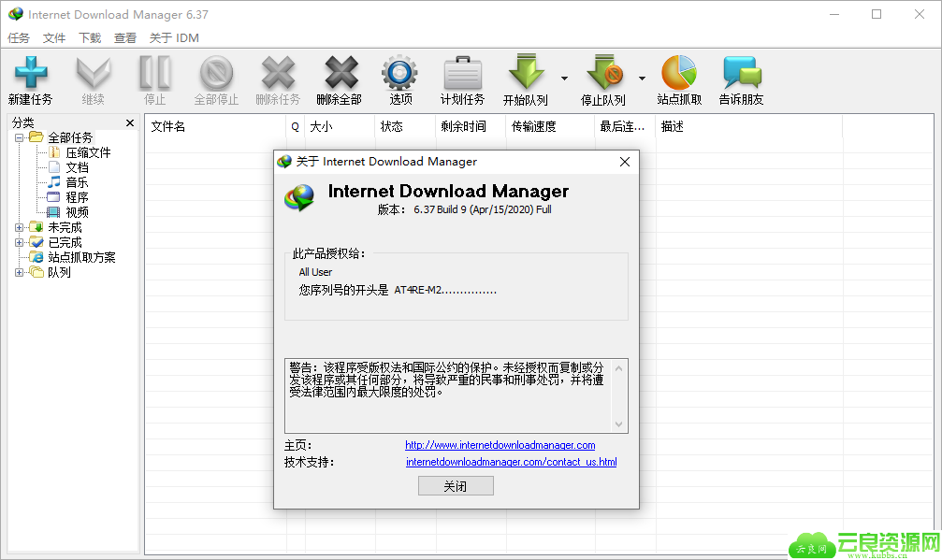Screen dimensions: 942x560
Task: Select the 程序 category icon
Action: point(54,197)
